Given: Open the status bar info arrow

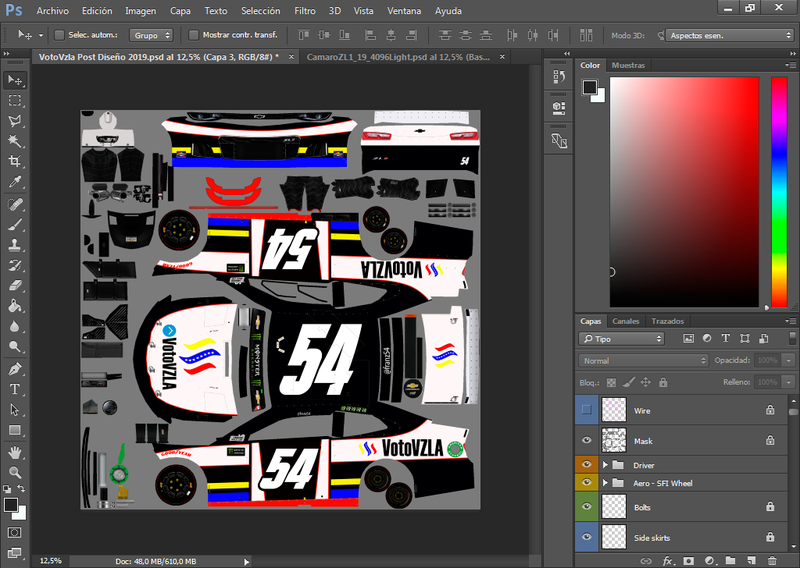Looking at the screenshot, I should pos(247,561).
